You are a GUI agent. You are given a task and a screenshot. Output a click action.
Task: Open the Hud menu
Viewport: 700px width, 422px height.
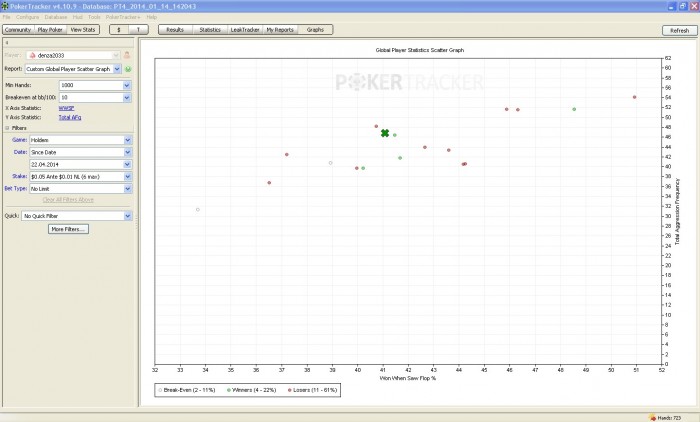[x=78, y=17]
